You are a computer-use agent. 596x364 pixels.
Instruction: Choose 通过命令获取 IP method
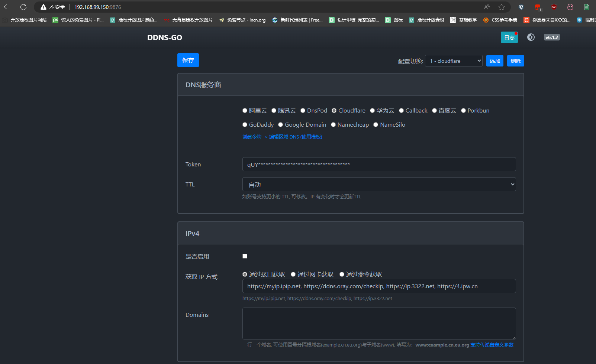tap(342, 274)
